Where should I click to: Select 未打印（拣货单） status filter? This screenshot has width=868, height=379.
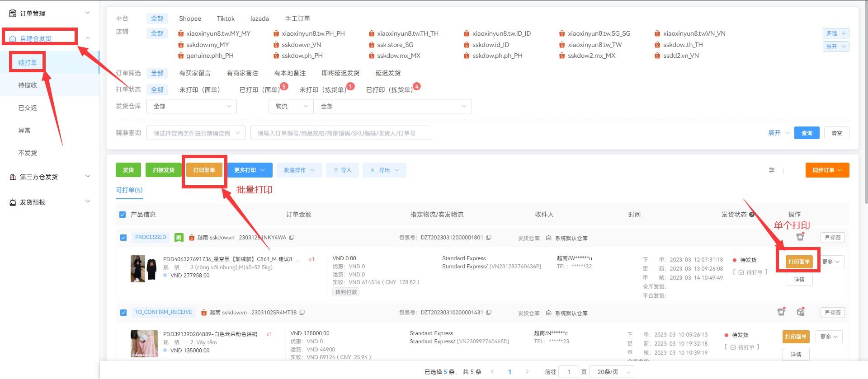pos(323,89)
